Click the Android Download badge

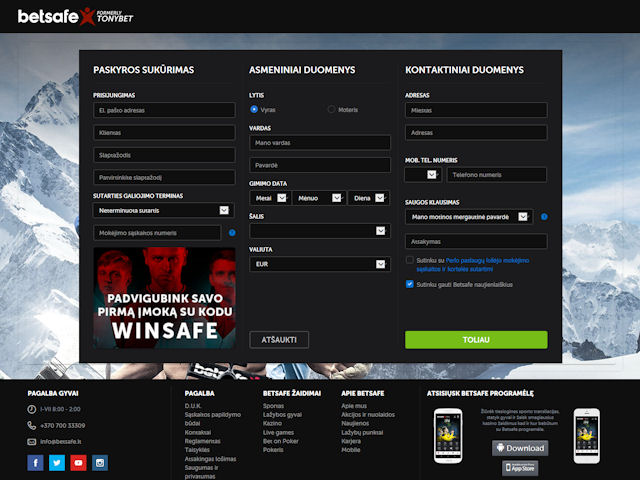(520, 448)
